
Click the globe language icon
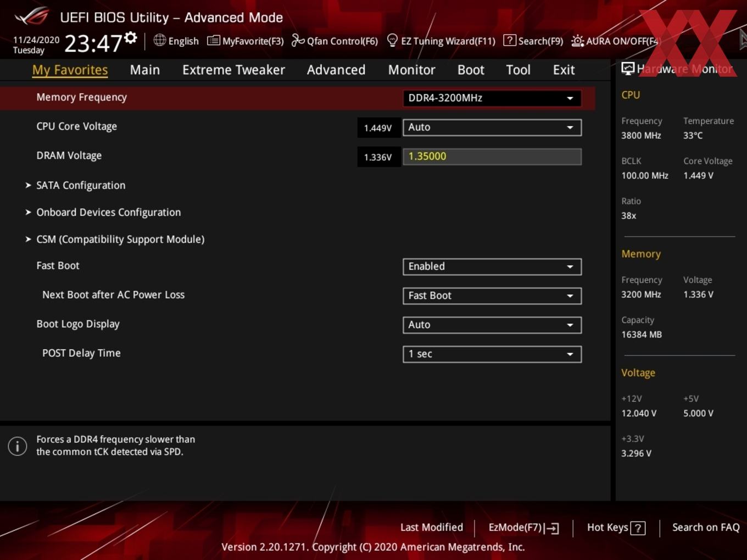pyautogui.click(x=159, y=40)
